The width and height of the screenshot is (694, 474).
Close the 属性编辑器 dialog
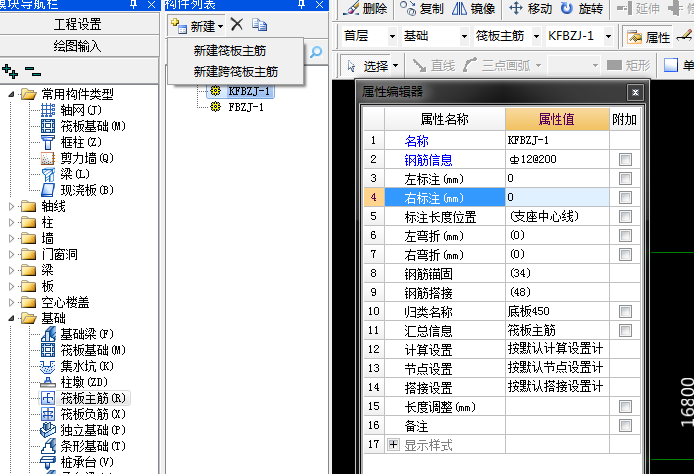(635, 92)
